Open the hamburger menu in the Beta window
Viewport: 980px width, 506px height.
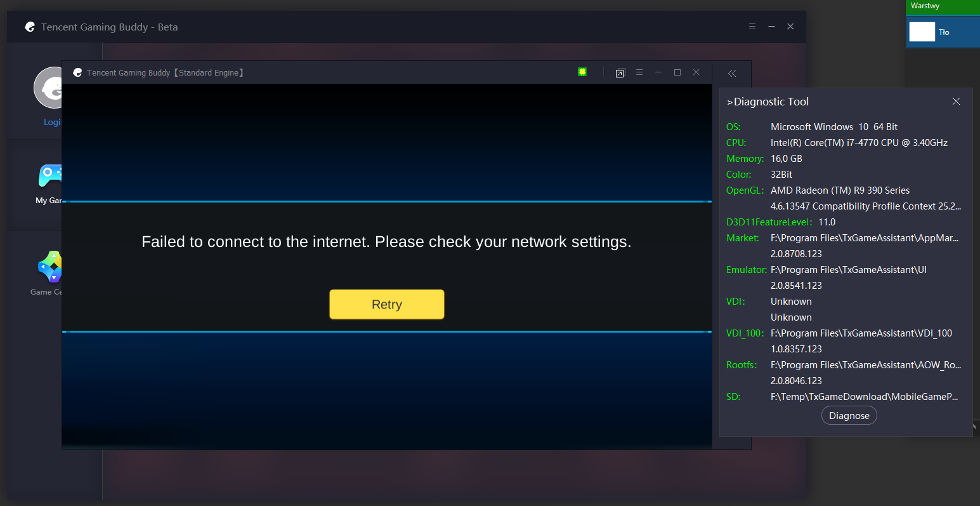click(752, 27)
